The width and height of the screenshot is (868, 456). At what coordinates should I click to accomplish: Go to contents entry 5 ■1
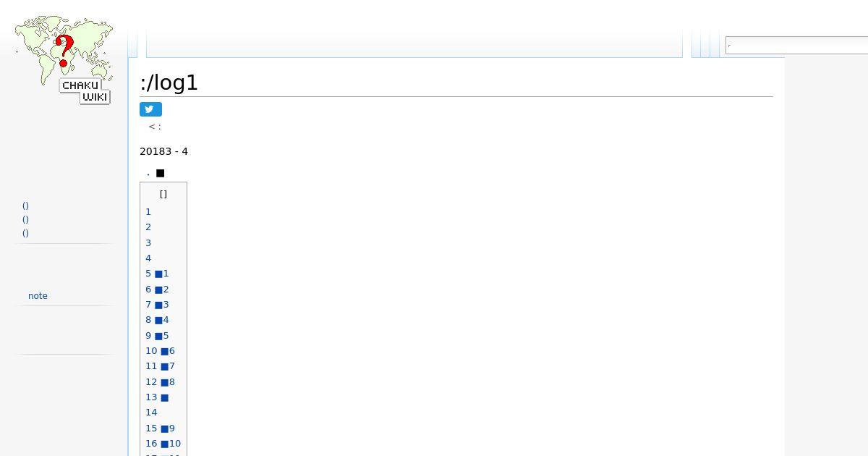157,274
